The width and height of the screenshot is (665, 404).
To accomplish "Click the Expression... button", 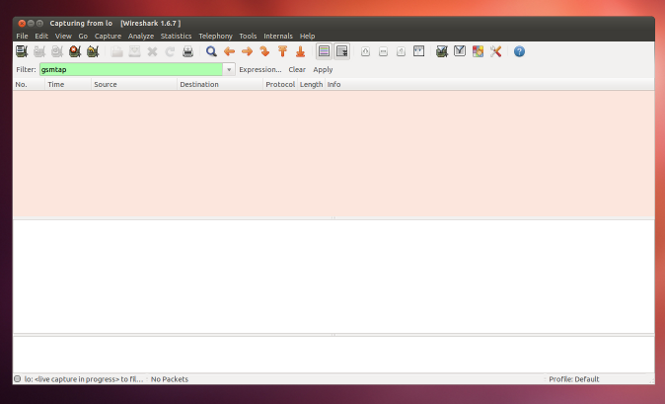I will point(260,70).
